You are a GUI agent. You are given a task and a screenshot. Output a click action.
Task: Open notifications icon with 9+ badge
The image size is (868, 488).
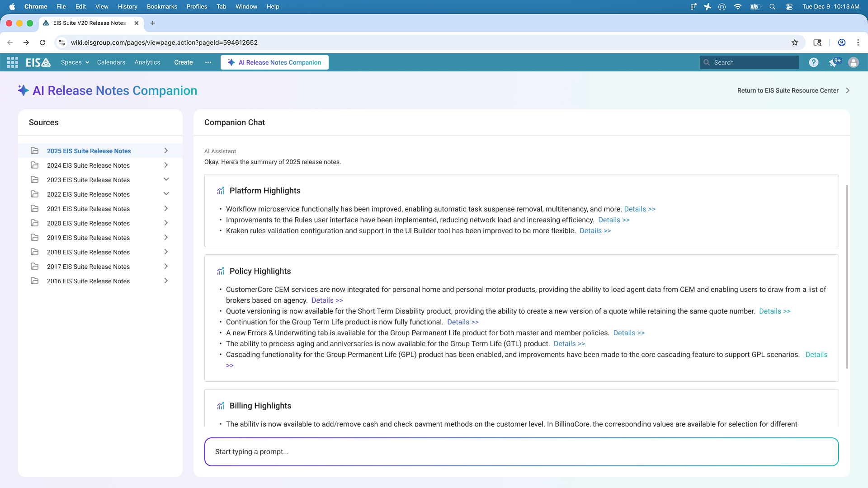[x=834, y=62]
